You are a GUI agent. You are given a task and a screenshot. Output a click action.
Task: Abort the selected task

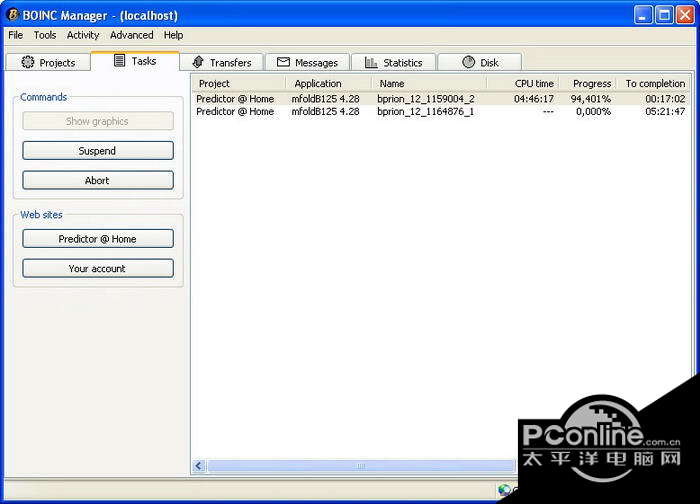pyautogui.click(x=98, y=180)
